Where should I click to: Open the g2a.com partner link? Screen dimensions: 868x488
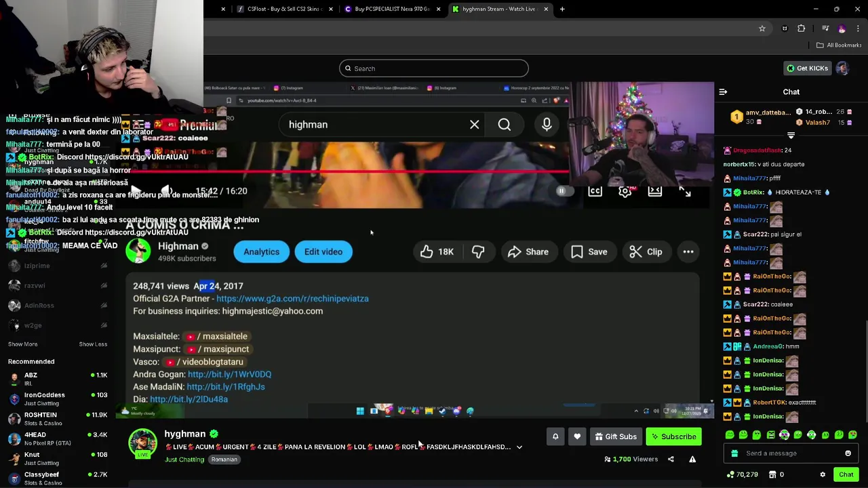tap(292, 298)
